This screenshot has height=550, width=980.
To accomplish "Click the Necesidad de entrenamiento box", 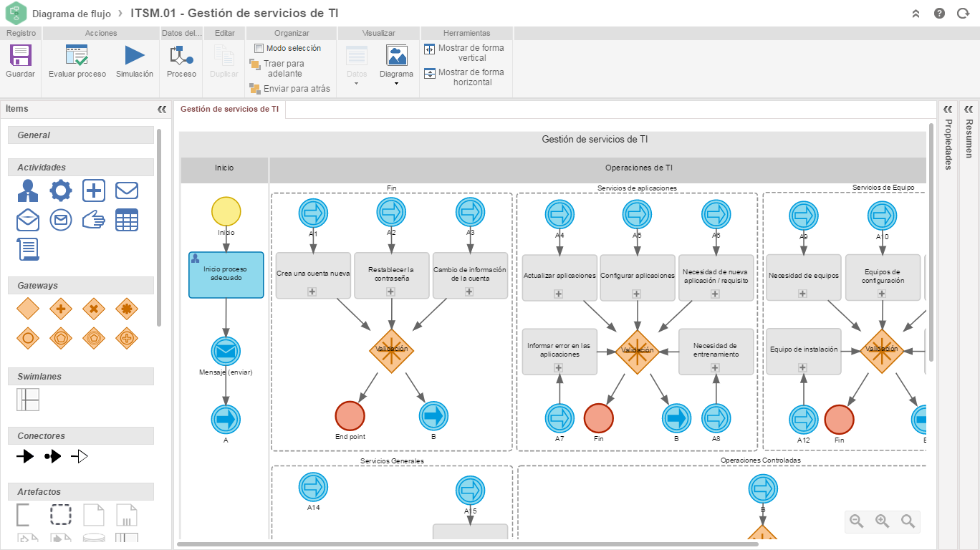I will (716, 352).
